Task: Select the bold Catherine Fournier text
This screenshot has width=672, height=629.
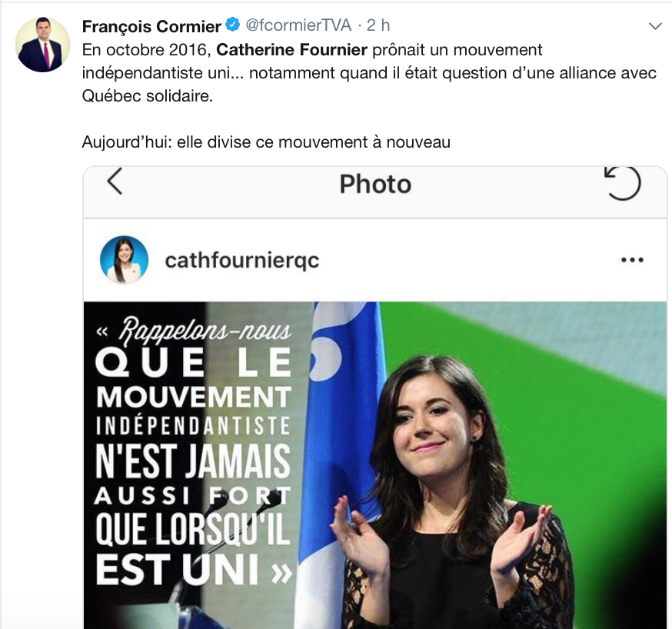Action: [x=291, y=50]
